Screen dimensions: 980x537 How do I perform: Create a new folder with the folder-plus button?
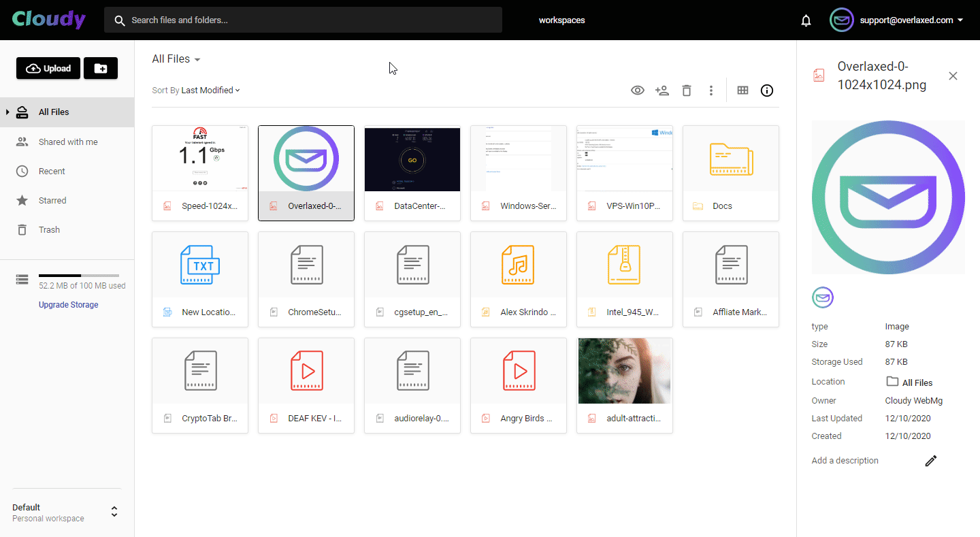(x=101, y=68)
